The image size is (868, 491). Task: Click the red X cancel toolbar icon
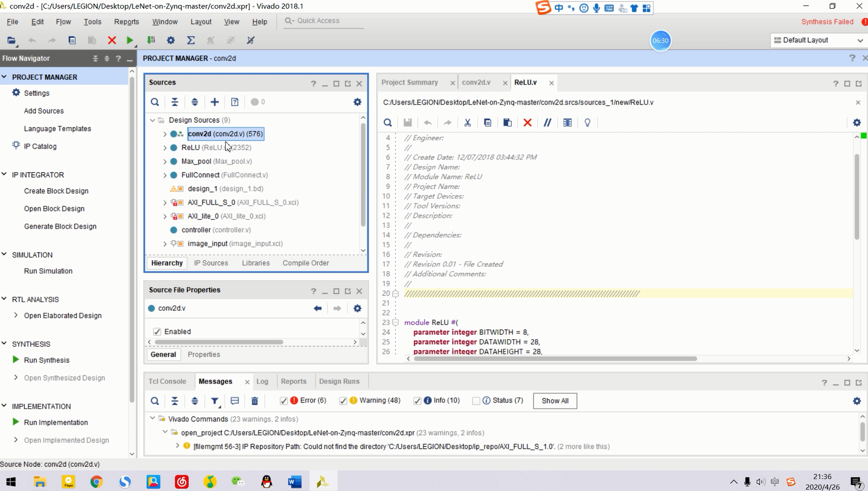112,40
